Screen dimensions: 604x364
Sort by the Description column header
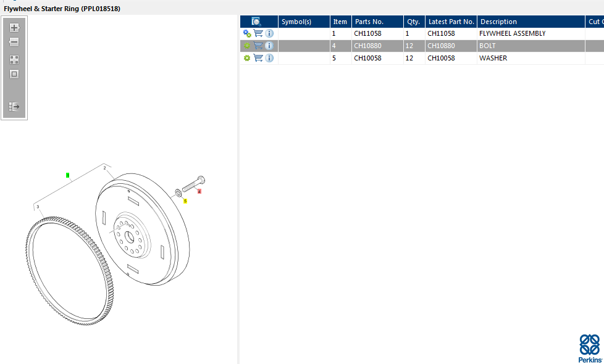[531, 22]
